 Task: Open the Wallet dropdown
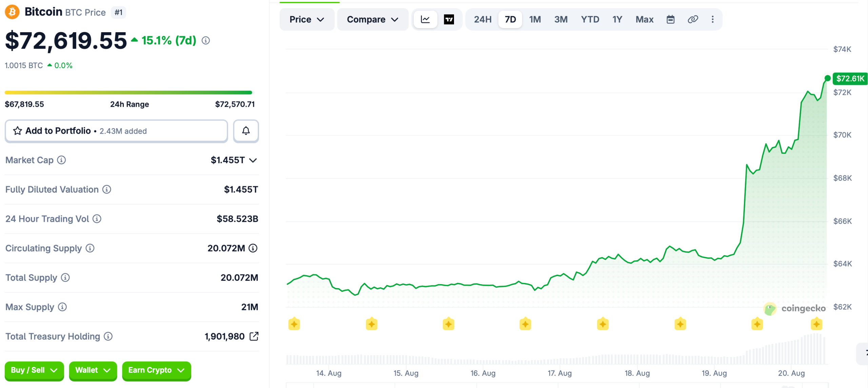coord(93,370)
